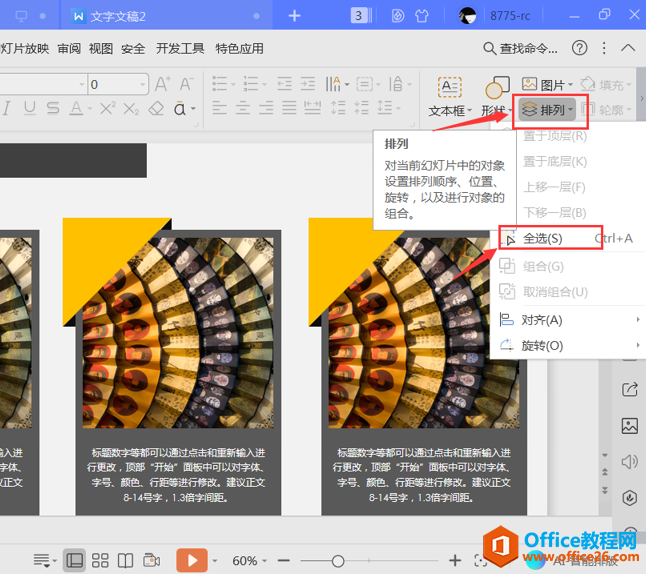Open the 排列 (arrange) dropdown
This screenshot has height=574, width=646.
[x=552, y=110]
